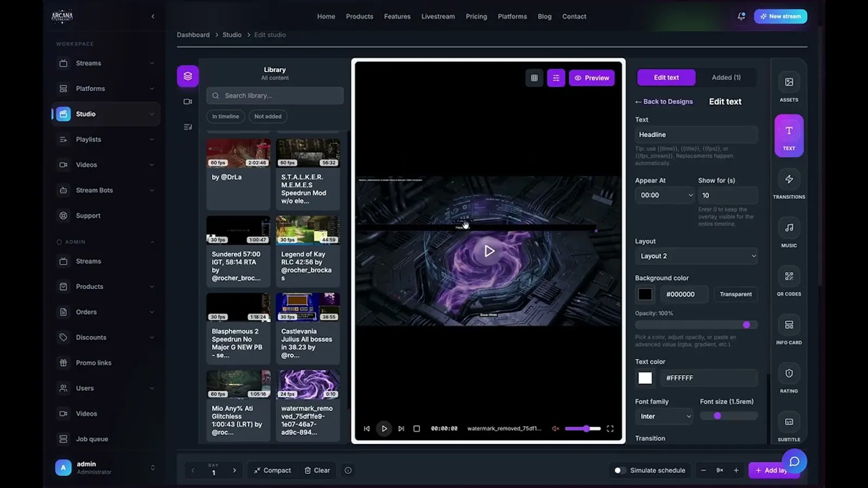Click the playlist list icon in library rail
The height and width of the screenshot is (488, 868).
coord(188,127)
